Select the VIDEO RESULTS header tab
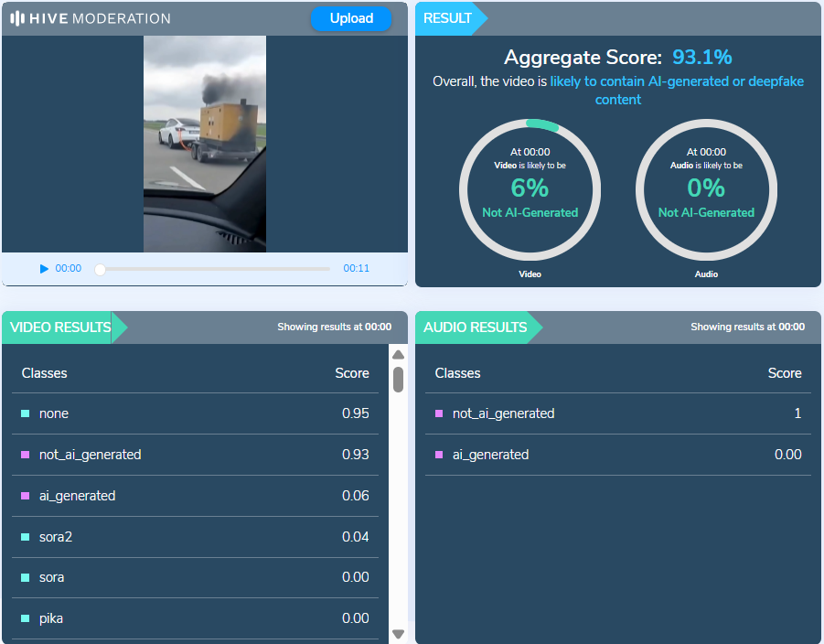 click(60, 327)
